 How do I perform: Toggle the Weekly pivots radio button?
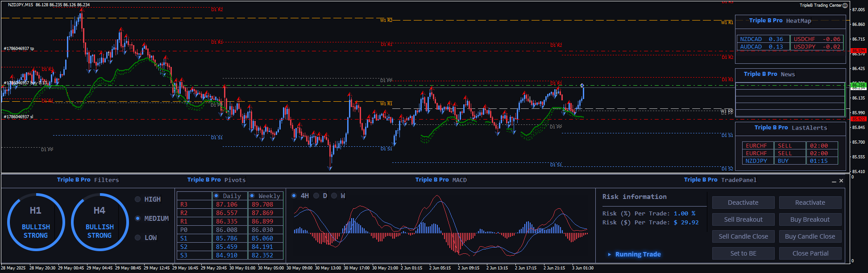coord(252,196)
